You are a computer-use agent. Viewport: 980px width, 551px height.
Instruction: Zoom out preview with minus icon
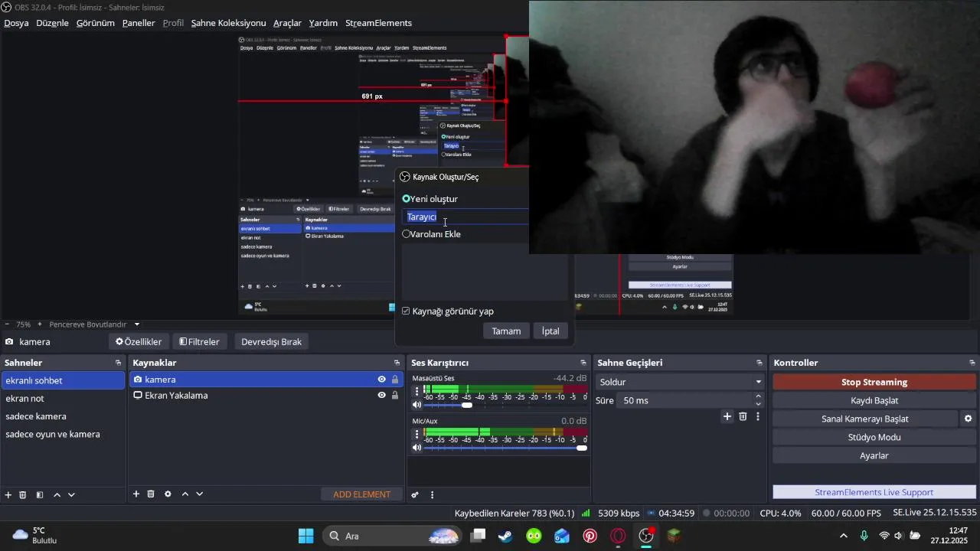7,324
